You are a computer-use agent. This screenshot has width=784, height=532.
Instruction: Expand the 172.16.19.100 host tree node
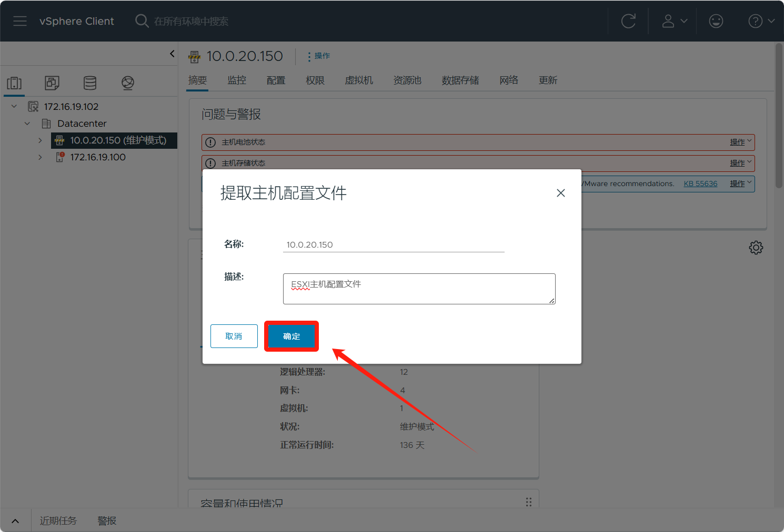pos(40,157)
